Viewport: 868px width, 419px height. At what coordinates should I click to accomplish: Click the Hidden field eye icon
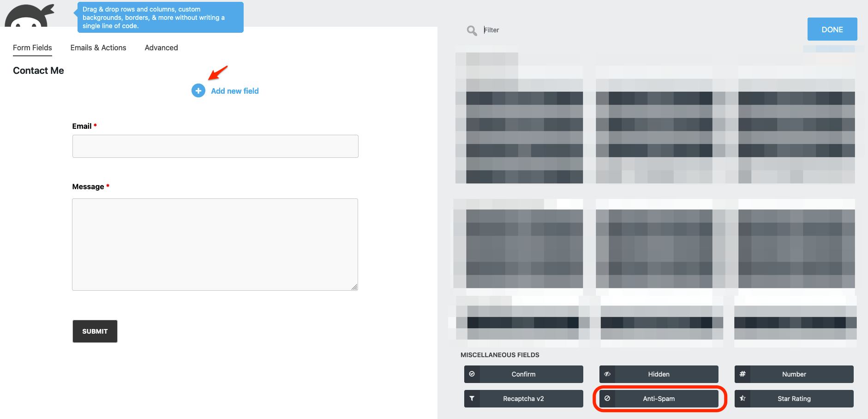point(607,374)
